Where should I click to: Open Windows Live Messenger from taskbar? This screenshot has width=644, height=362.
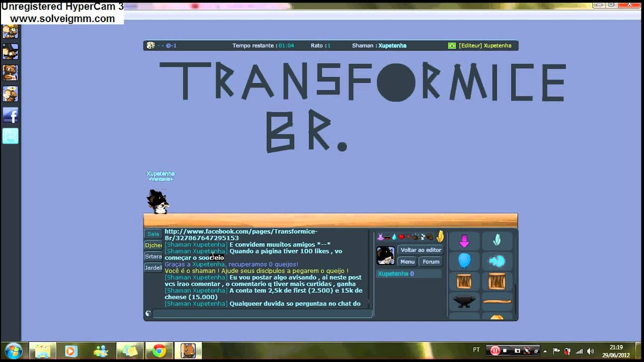101,350
